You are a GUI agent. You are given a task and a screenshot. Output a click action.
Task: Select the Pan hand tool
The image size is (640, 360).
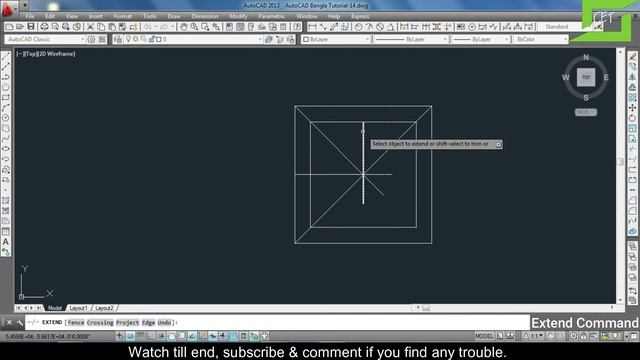(x=184, y=27)
